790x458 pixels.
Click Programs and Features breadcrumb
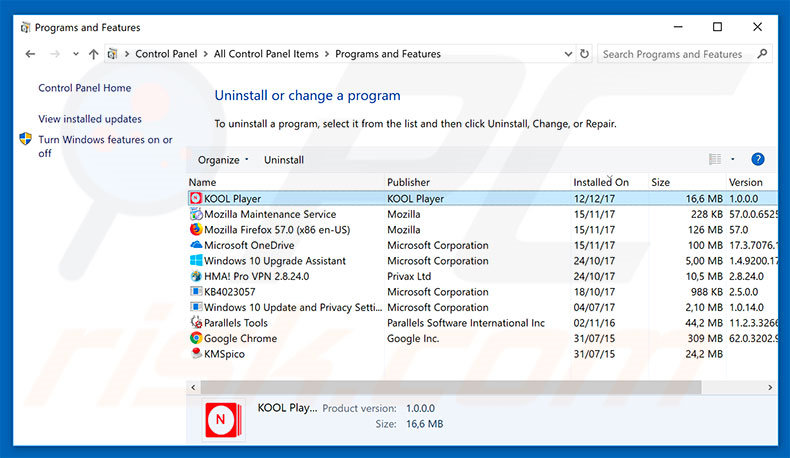tap(388, 54)
